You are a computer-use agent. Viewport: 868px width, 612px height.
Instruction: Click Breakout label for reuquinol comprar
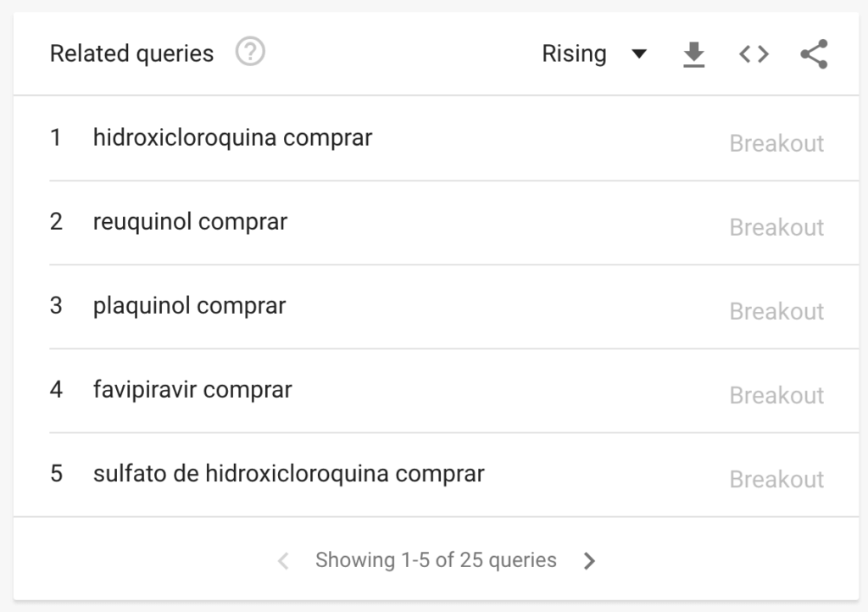(776, 227)
